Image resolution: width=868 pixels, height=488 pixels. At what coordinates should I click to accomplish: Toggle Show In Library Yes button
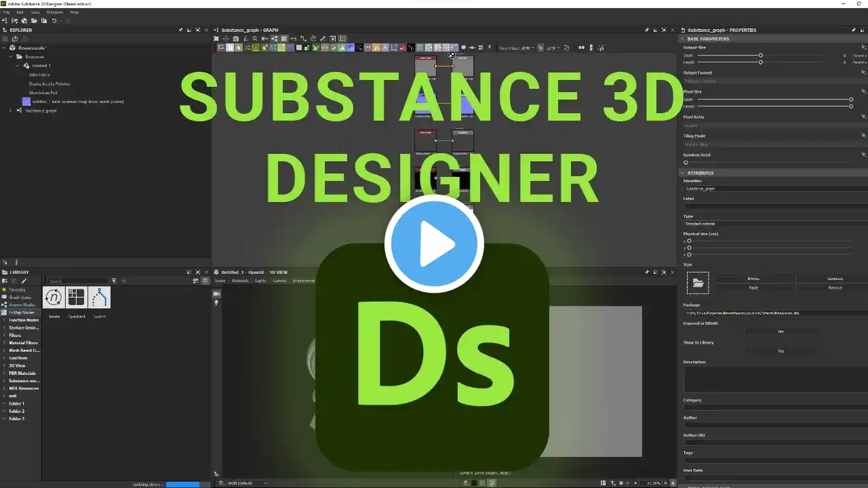pyautogui.click(x=781, y=351)
